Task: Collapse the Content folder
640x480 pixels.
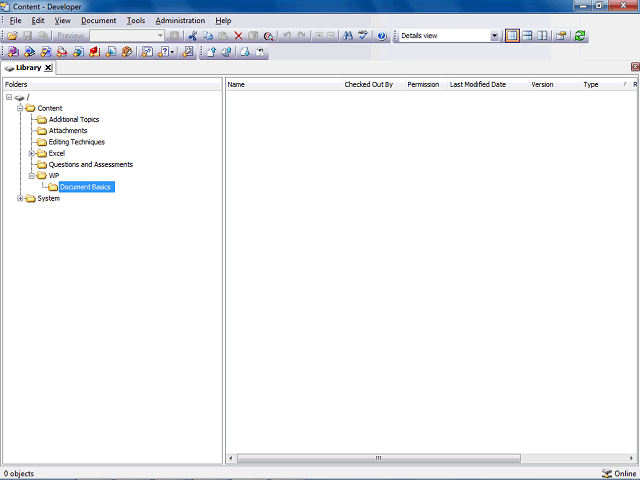Action: pyautogui.click(x=20, y=108)
